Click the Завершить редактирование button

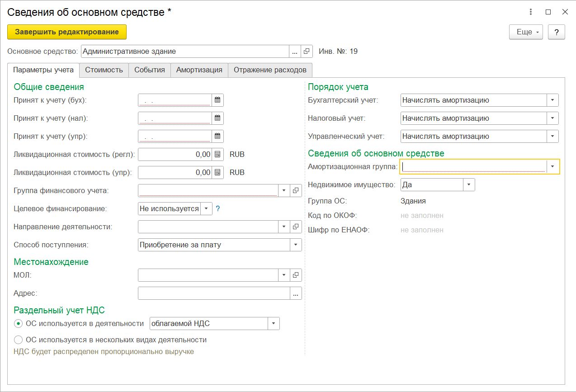[x=67, y=32]
